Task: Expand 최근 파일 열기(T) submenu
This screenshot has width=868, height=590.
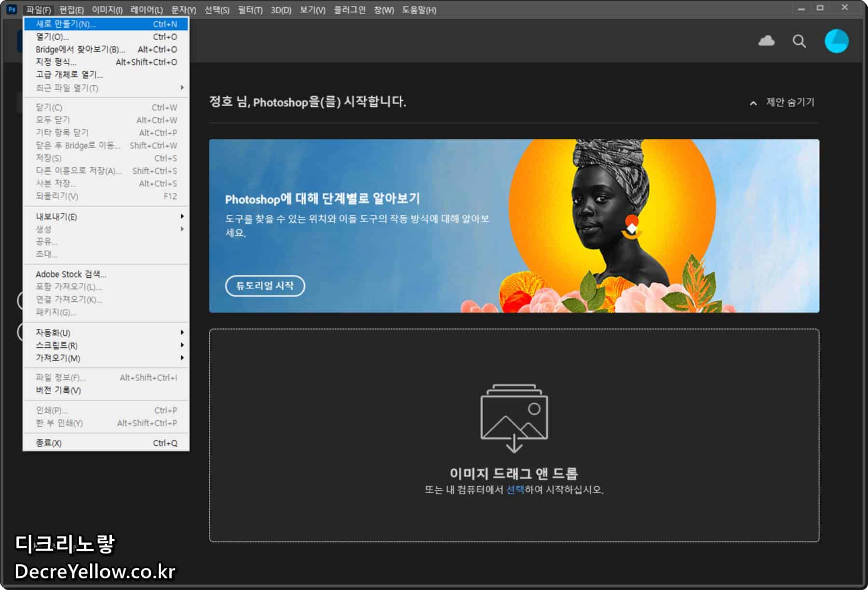Action: [106, 88]
